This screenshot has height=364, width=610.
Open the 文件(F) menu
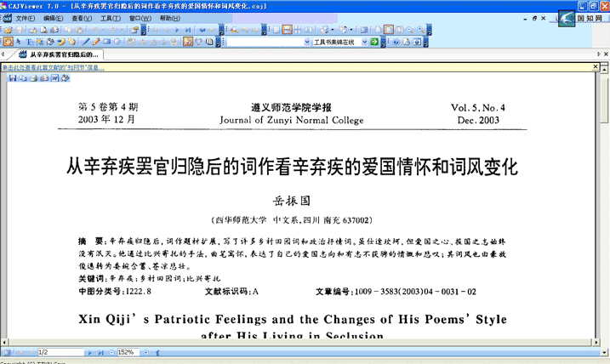coord(26,17)
